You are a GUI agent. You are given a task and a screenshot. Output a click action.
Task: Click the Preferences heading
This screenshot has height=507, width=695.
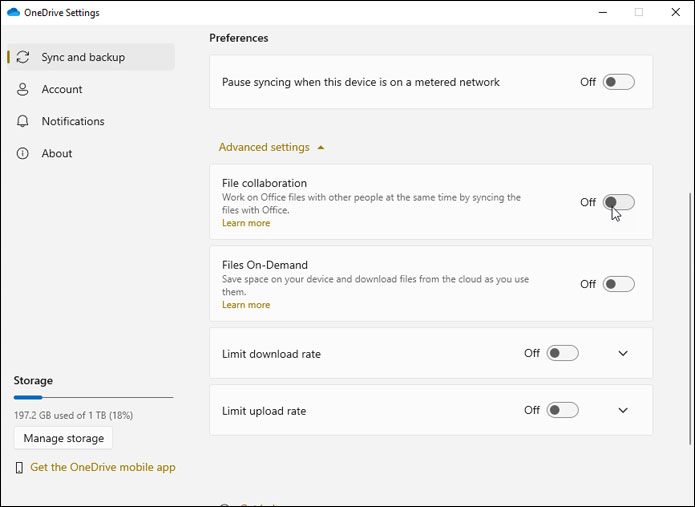coord(238,38)
